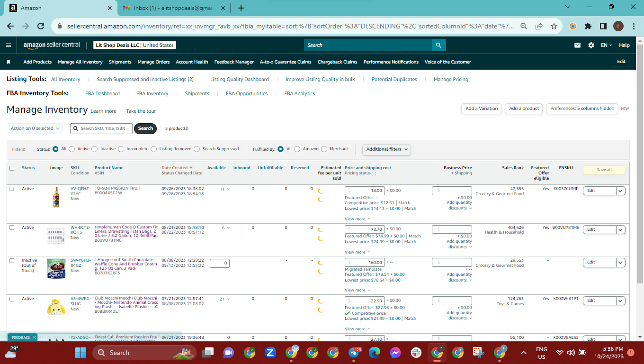
Task: Select Fulfilled By Amazon radio button
Action: tap(297, 149)
